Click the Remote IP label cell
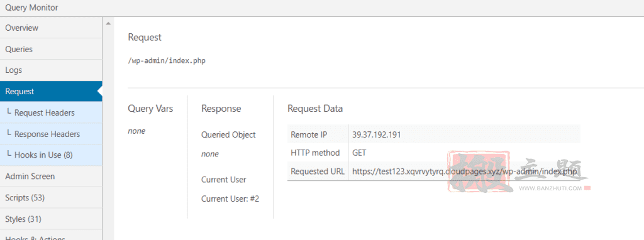644x240 pixels. [x=318, y=134]
